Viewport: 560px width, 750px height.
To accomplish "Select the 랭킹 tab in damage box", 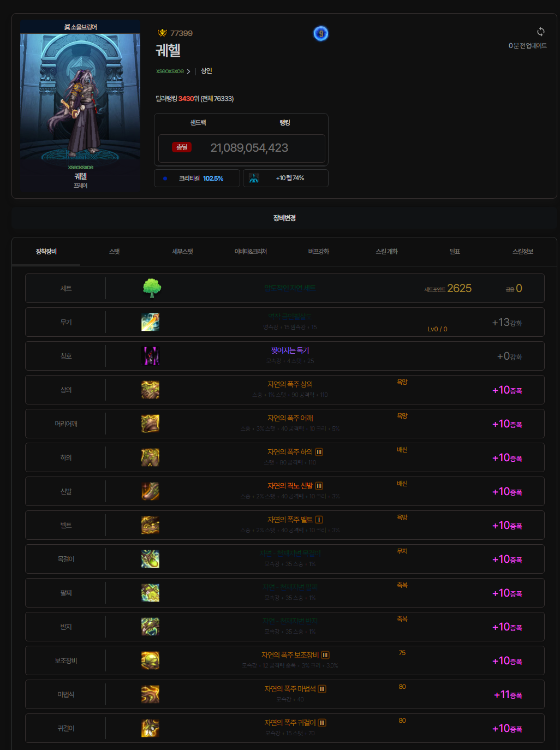I will pos(284,123).
